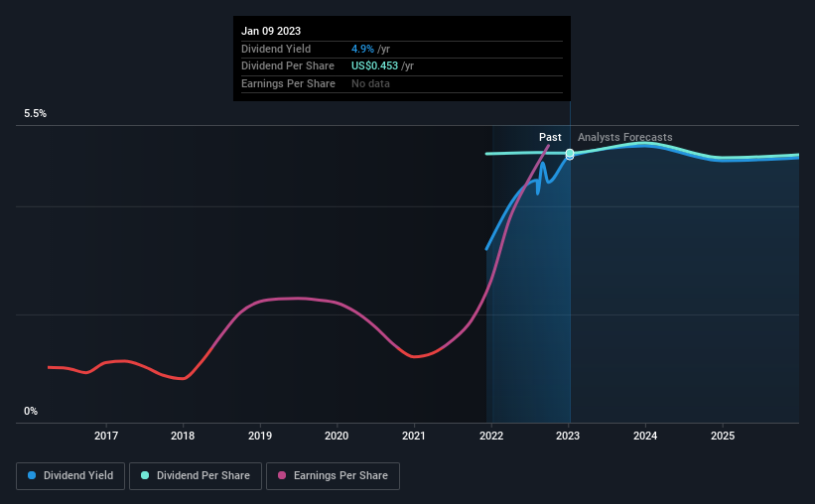Click the Earnings Per Share tooltip row label

[288, 83]
